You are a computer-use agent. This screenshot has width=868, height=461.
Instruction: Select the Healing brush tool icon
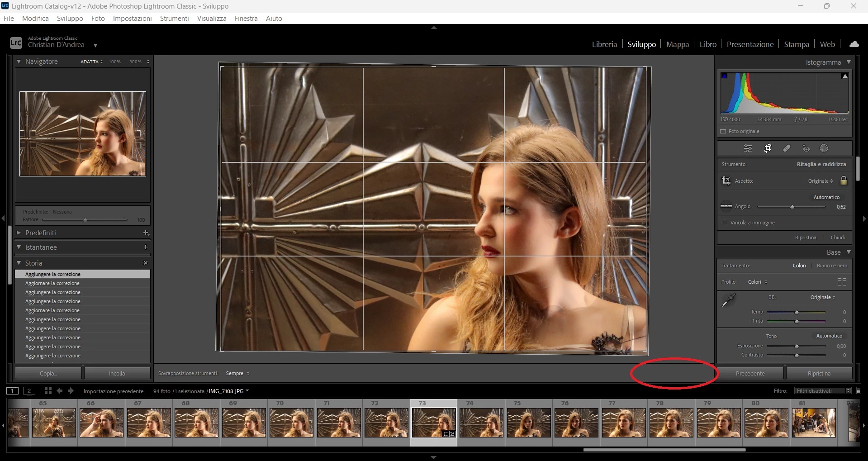click(787, 148)
